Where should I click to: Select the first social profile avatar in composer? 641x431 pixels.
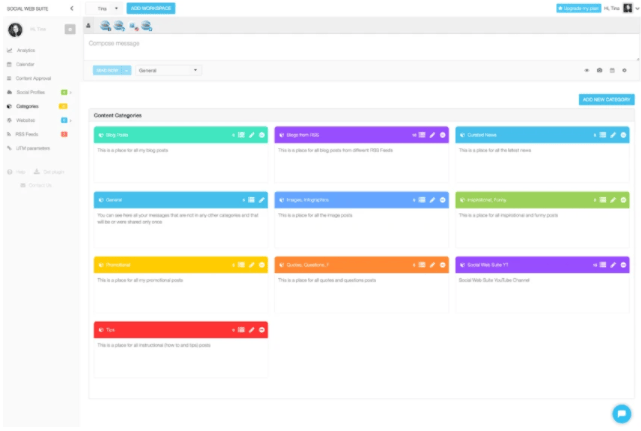tap(105, 26)
